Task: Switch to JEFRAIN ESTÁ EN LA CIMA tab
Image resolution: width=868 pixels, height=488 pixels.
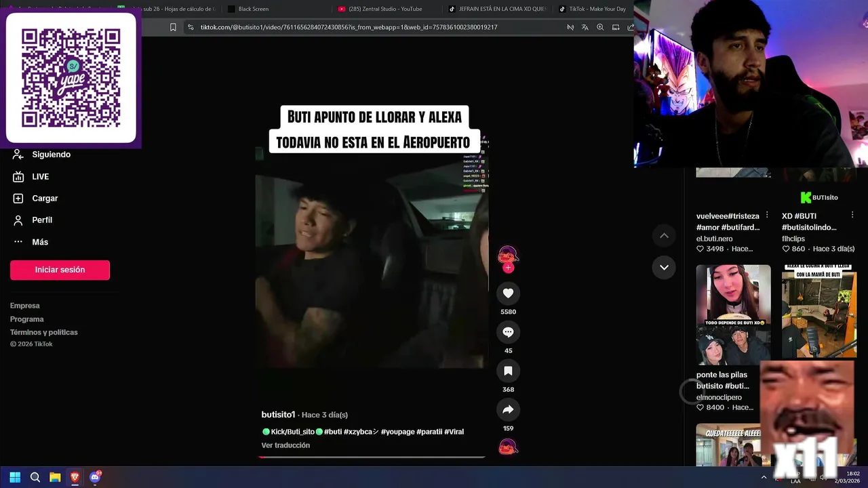Action: pyautogui.click(x=497, y=9)
